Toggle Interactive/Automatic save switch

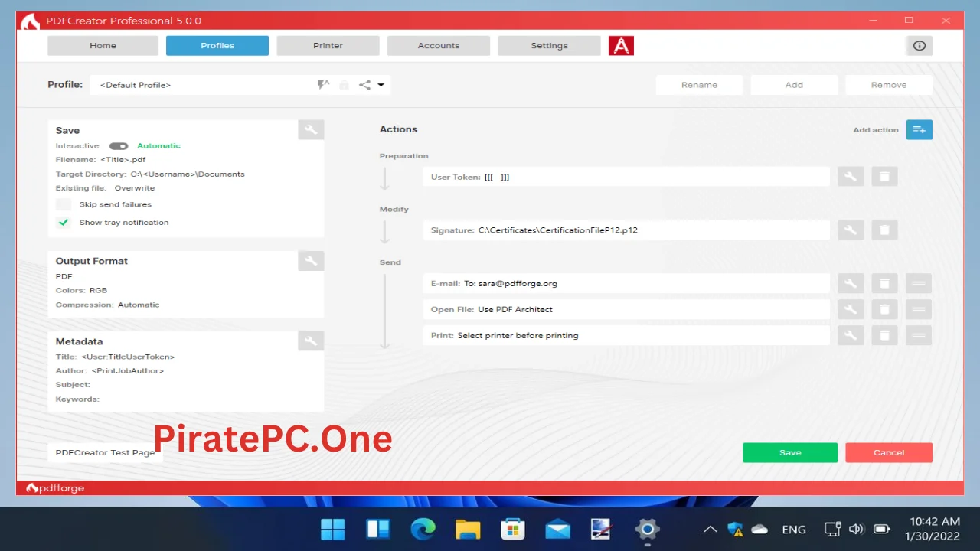click(x=119, y=146)
